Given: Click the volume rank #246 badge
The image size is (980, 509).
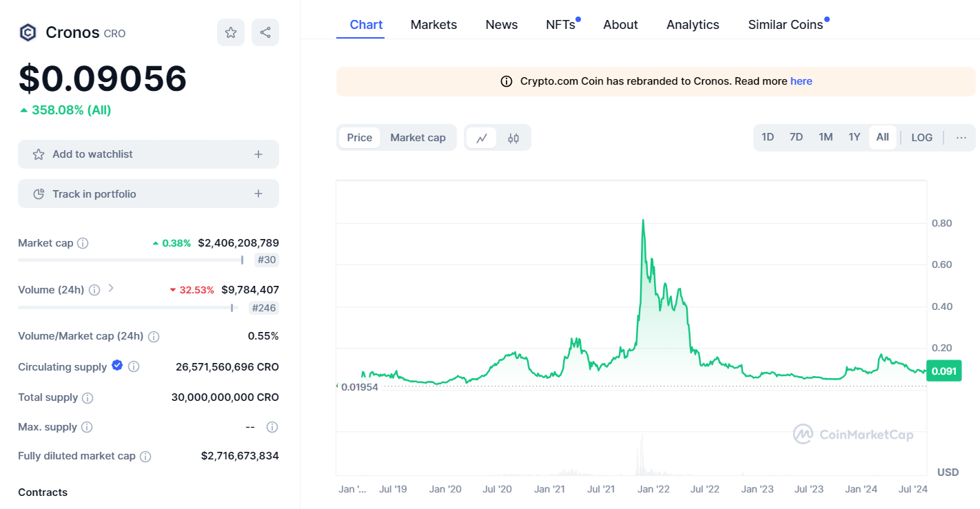Looking at the screenshot, I should [x=264, y=308].
